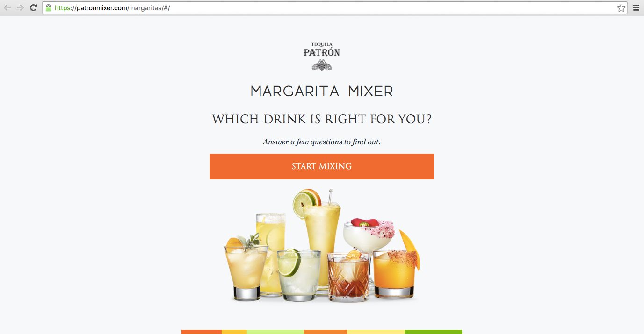This screenshot has height=334, width=644.
Task: Click the Patrón bee emblem
Action: 322,65
